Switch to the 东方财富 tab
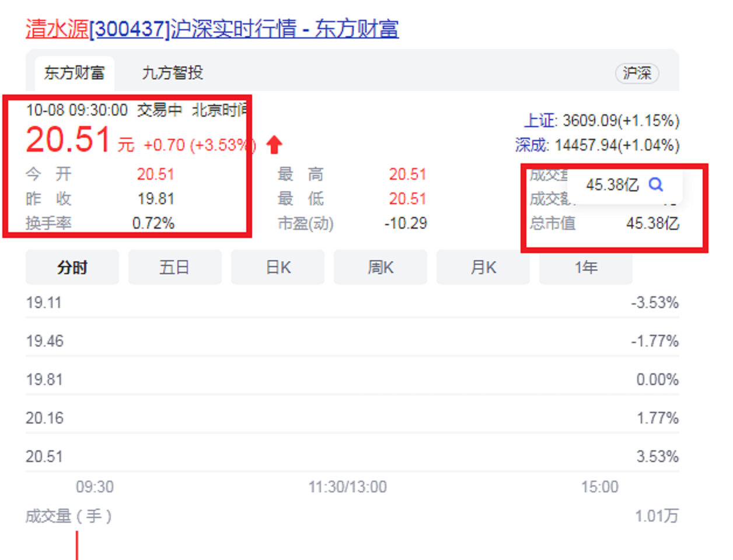The height and width of the screenshot is (560, 733). click(x=75, y=73)
